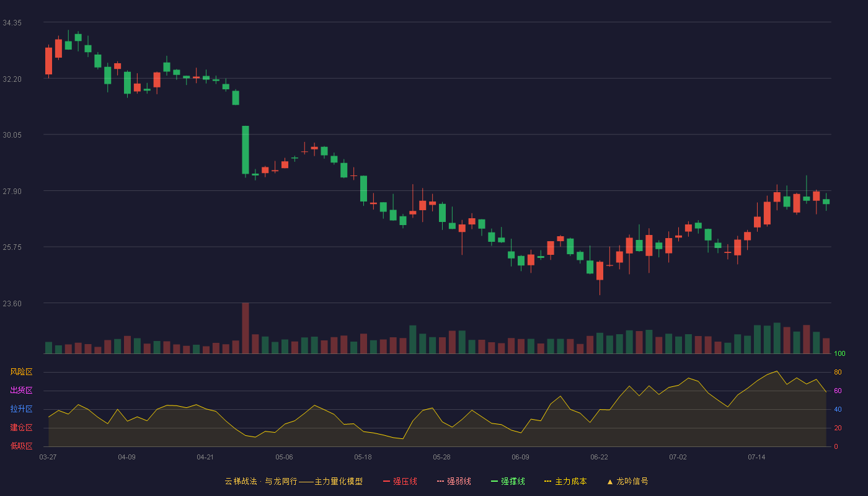The height and width of the screenshot is (496, 868).
Task: Select the 拉升区 zone label
Action: [21, 409]
